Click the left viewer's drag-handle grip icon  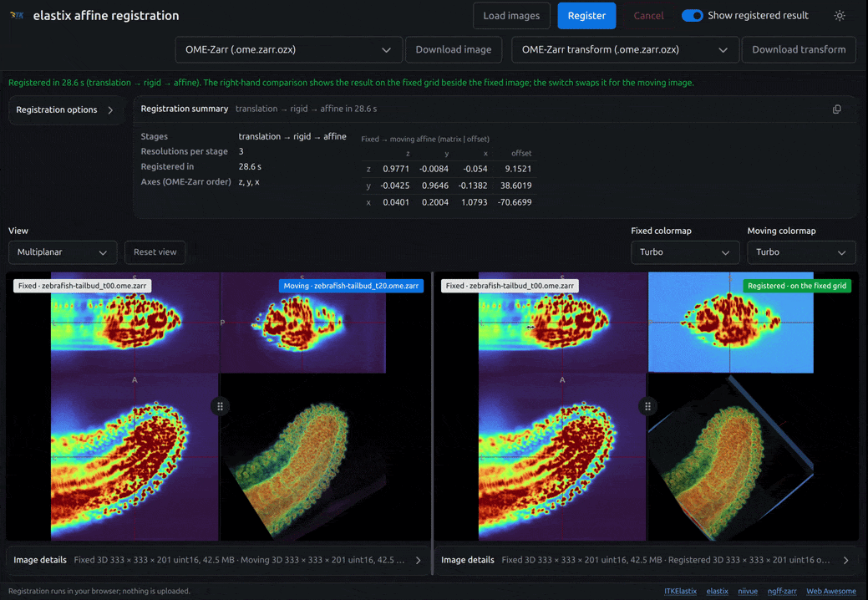point(220,406)
